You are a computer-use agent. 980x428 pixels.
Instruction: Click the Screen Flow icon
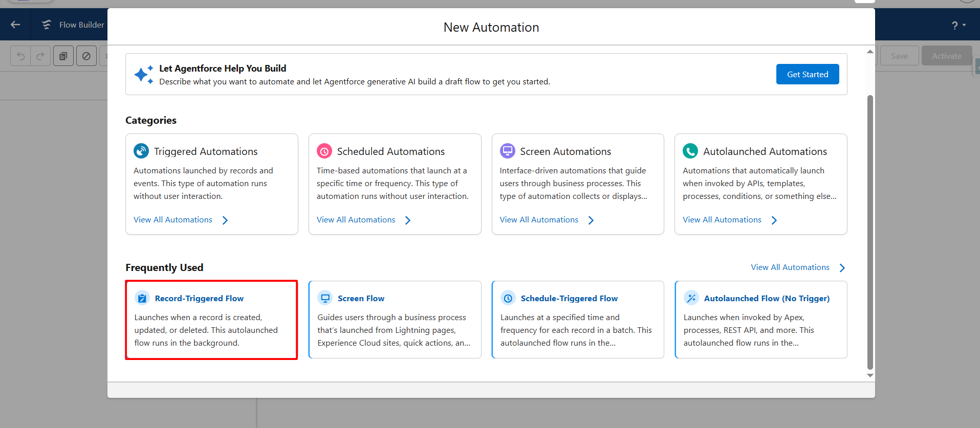click(x=325, y=298)
